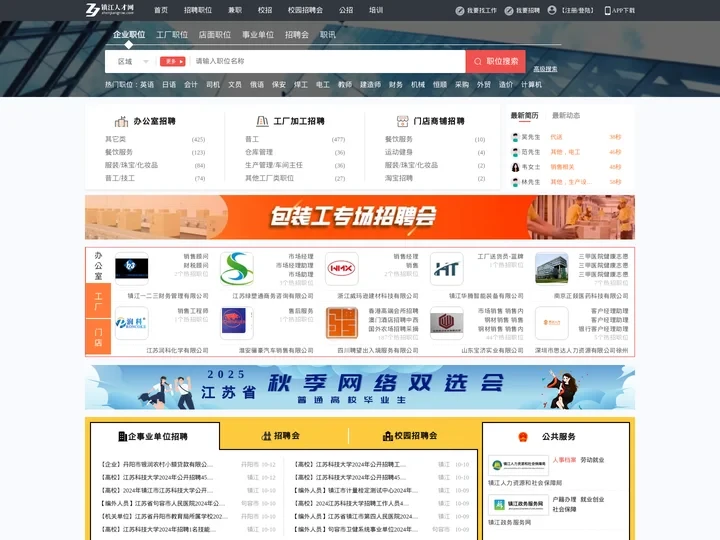Open 山东宝济实业有限公司 logo
This screenshot has height=540, width=720.
(446, 323)
